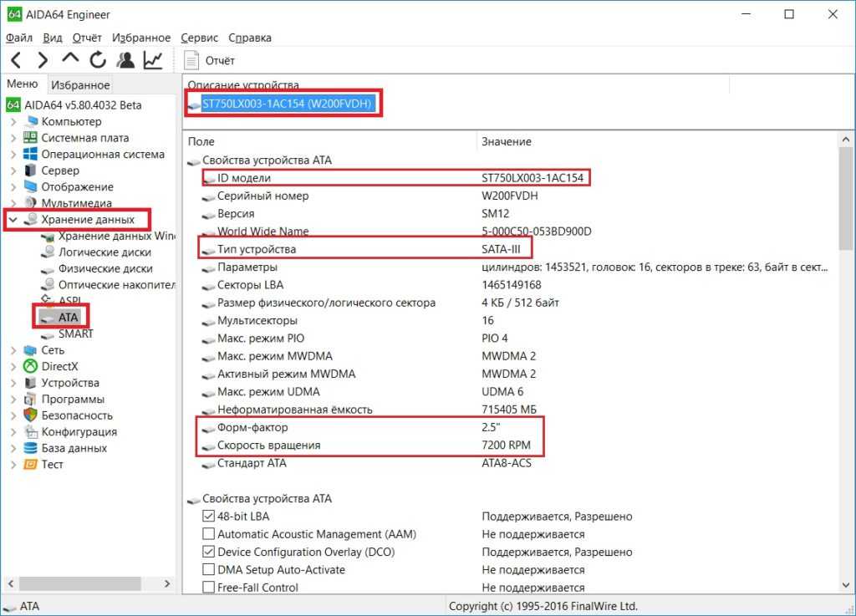The image size is (856, 616).
Task: Click the Устройства icon
Action: coord(31,383)
